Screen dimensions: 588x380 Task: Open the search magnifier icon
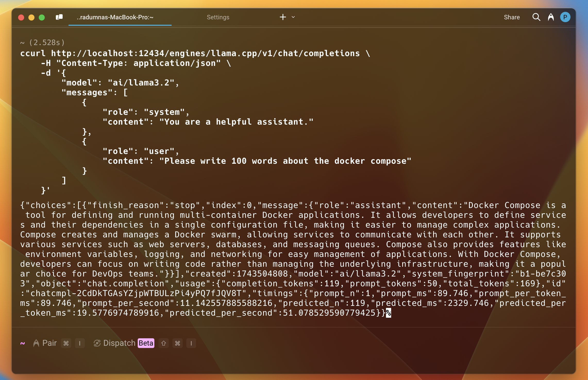point(536,17)
